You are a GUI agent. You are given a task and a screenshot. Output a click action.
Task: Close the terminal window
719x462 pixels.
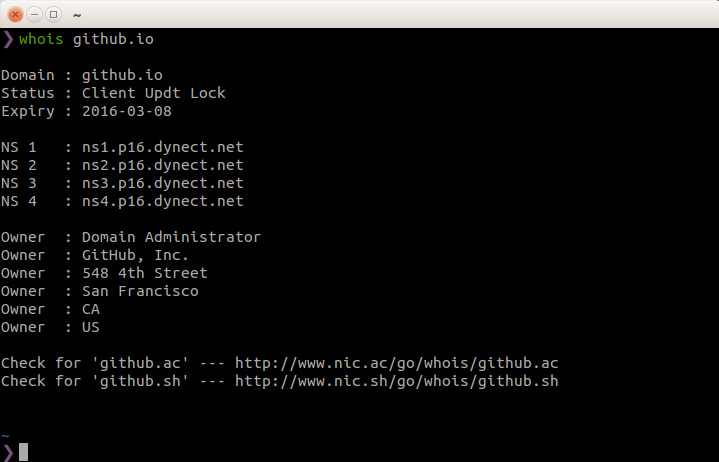[16, 14]
